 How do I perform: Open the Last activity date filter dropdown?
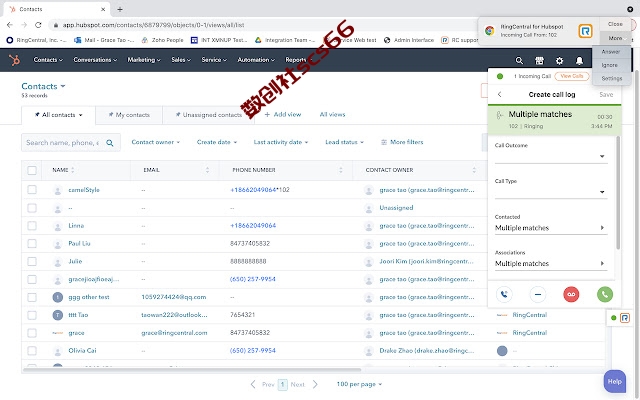tap(281, 142)
